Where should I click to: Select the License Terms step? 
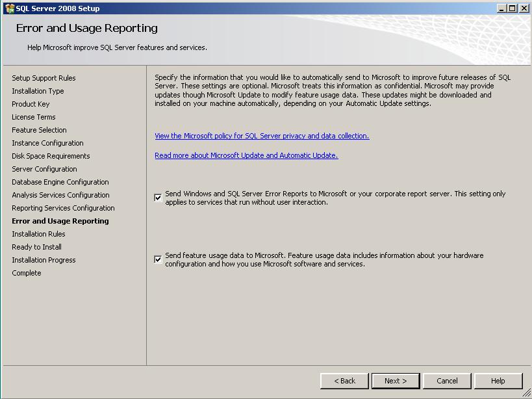click(34, 117)
